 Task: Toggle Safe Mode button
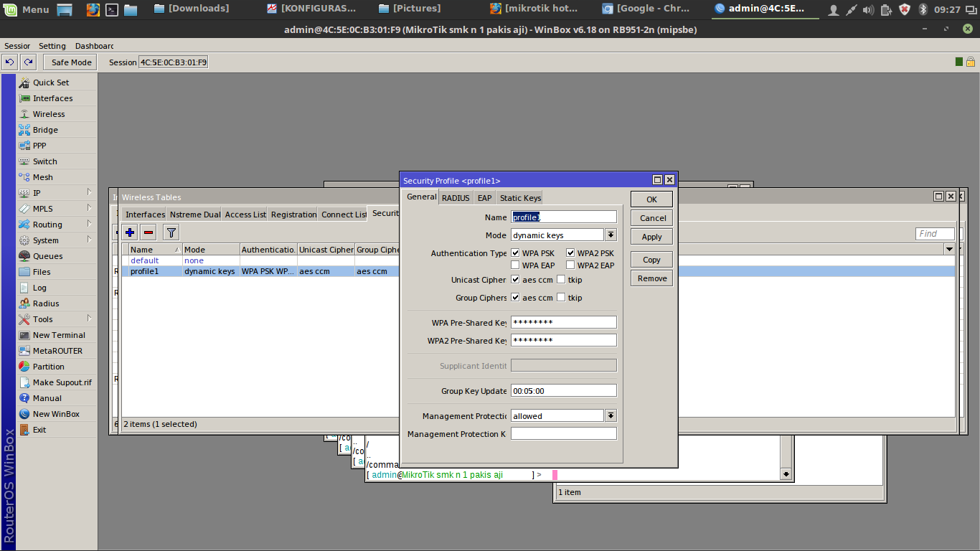(x=71, y=62)
